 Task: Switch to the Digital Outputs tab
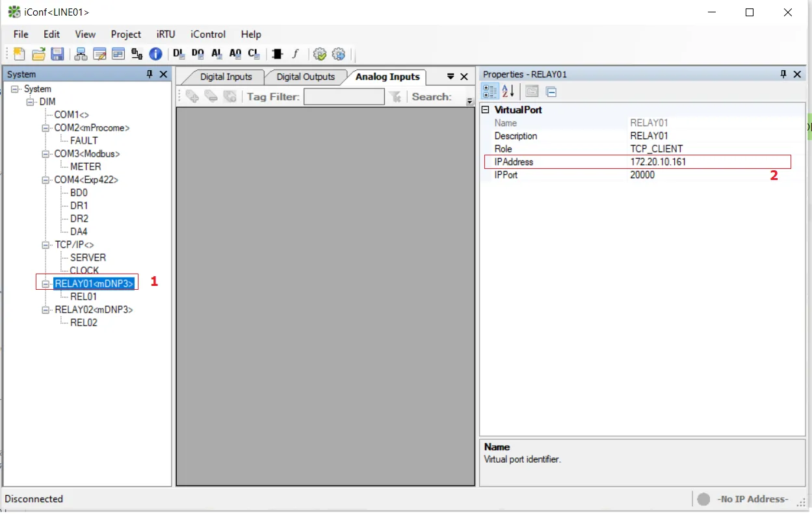(306, 77)
